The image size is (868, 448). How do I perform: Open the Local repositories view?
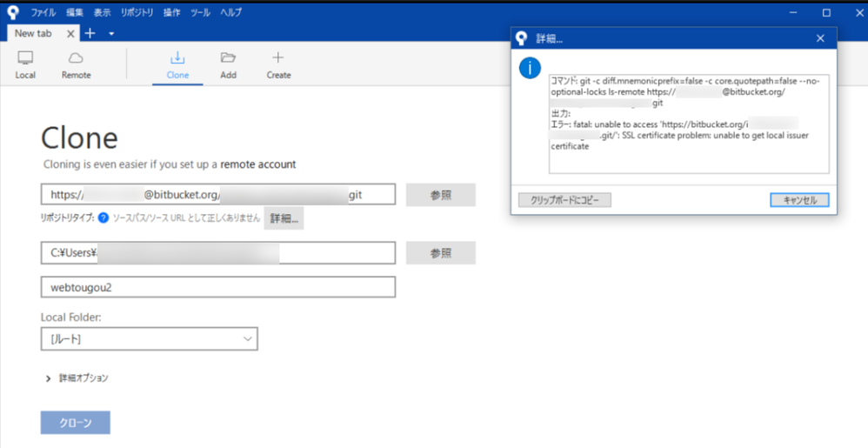tap(25, 64)
